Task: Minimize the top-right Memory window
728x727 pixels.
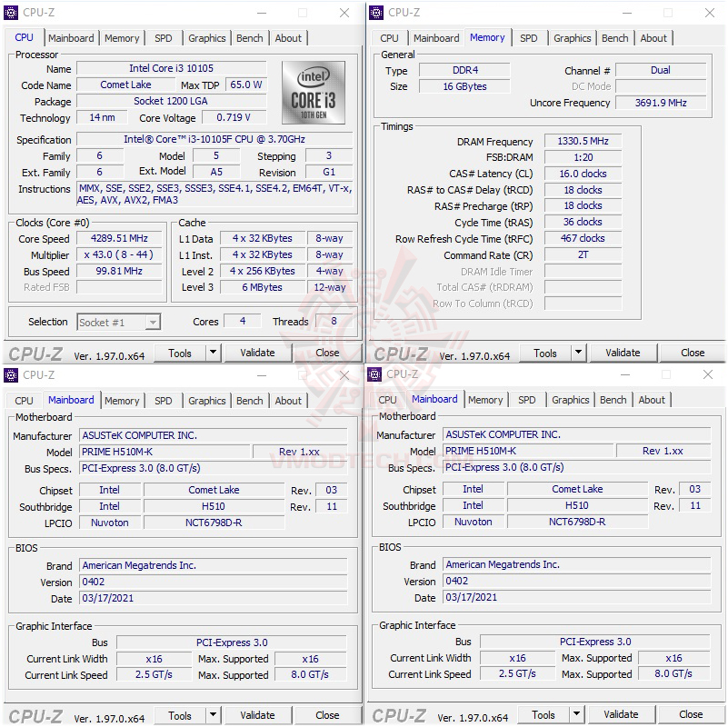Action: 627,13
